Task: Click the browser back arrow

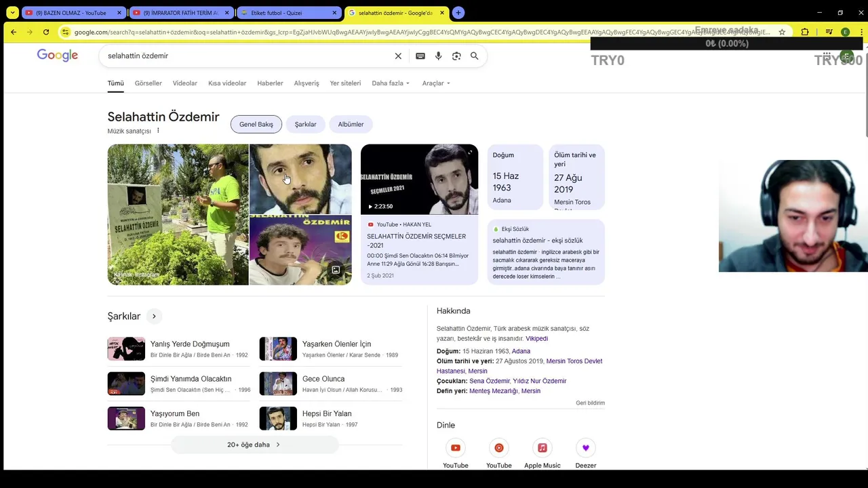Action: 13,32
